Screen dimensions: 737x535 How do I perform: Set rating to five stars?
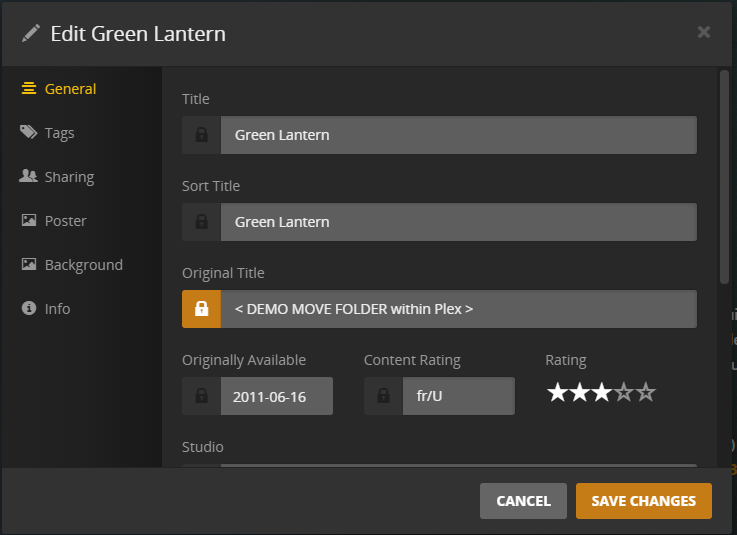coord(646,392)
